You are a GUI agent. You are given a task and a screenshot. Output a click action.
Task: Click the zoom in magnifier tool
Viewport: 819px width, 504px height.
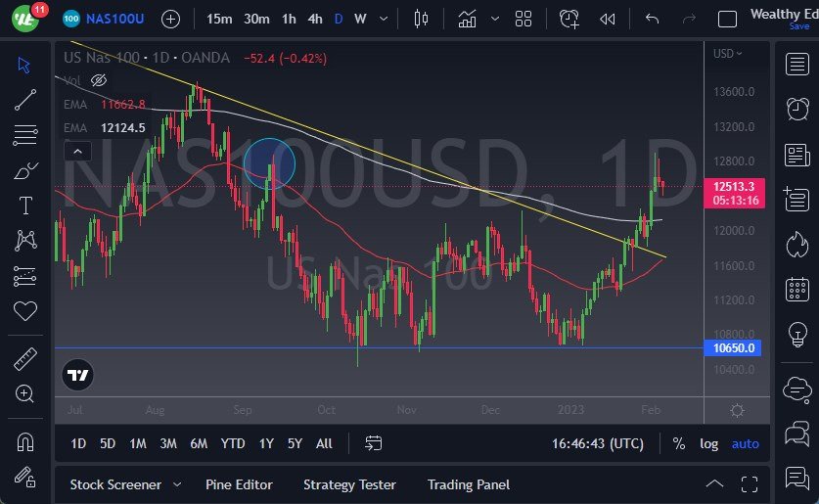coord(25,393)
